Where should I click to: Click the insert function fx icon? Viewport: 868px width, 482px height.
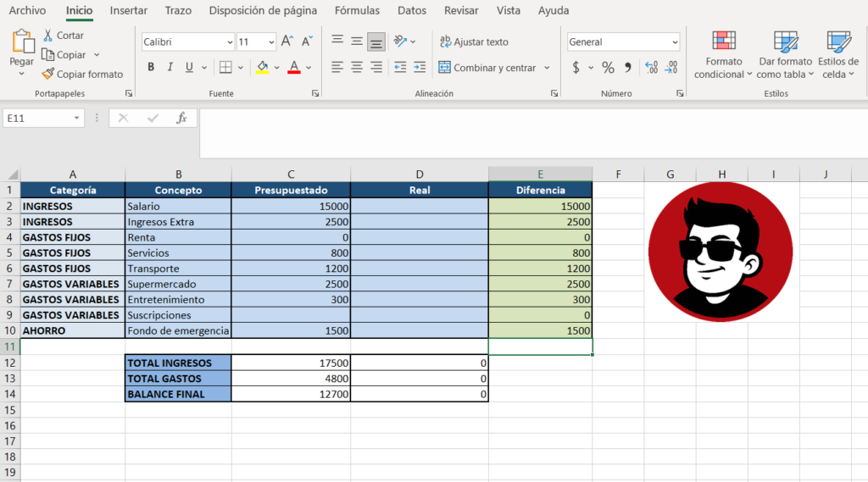pyautogui.click(x=181, y=119)
